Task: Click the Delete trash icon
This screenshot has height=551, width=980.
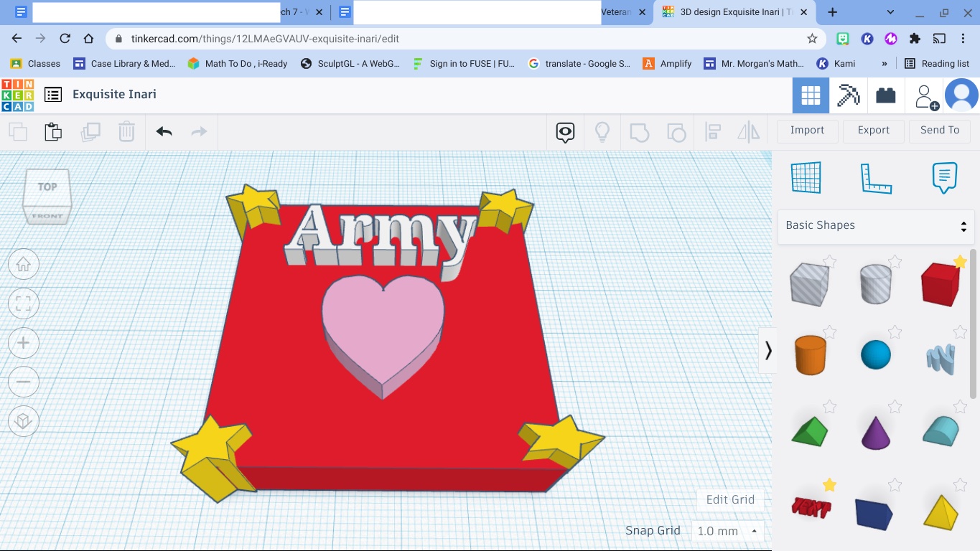Action: (126, 132)
